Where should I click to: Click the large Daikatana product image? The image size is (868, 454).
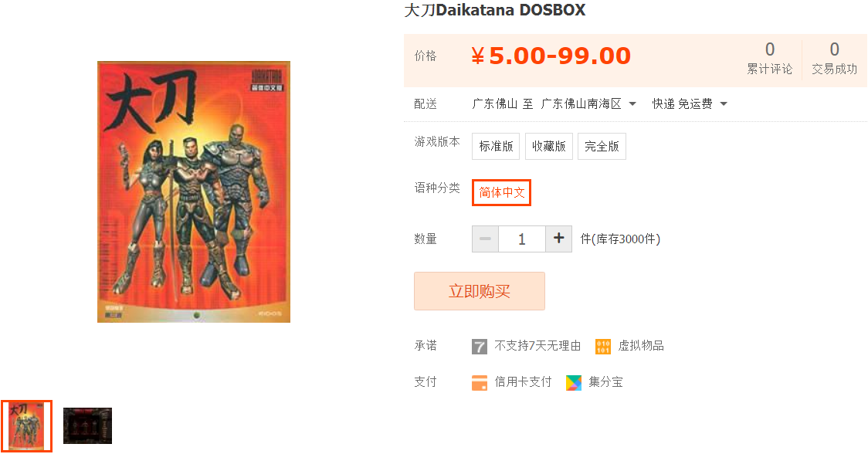pos(194,191)
